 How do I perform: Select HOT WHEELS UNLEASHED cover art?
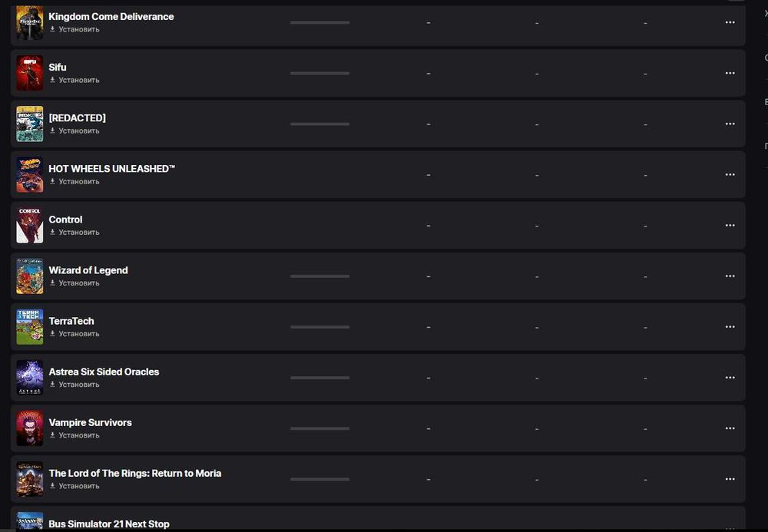(30, 175)
